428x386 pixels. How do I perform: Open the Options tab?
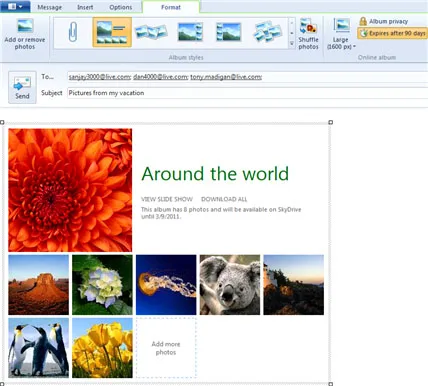(x=121, y=7)
